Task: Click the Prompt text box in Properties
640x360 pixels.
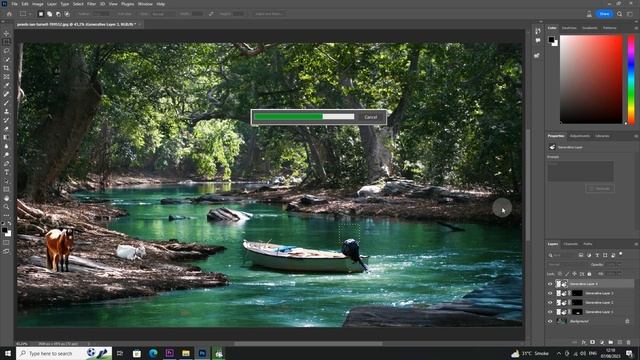Action: point(580,171)
